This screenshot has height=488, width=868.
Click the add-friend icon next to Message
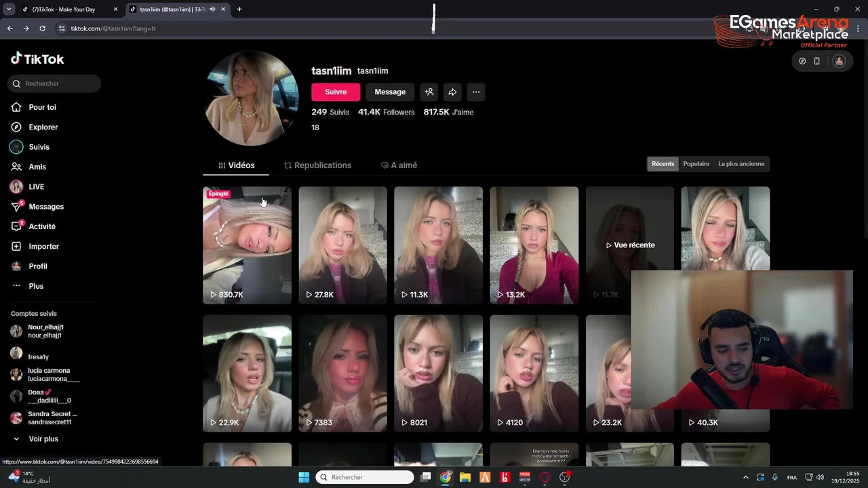click(429, 92)
